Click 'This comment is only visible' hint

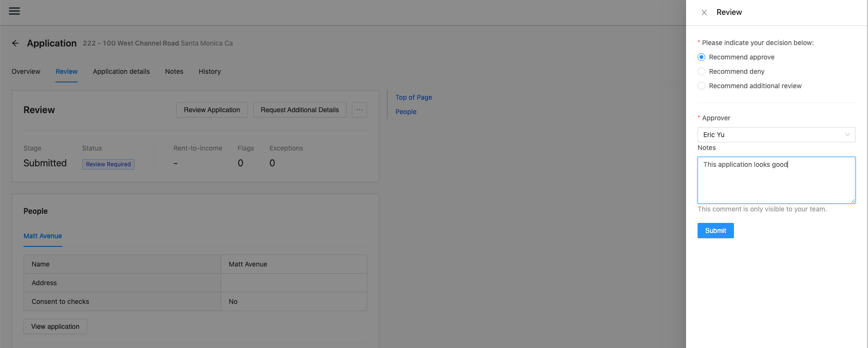pos(762,209)
